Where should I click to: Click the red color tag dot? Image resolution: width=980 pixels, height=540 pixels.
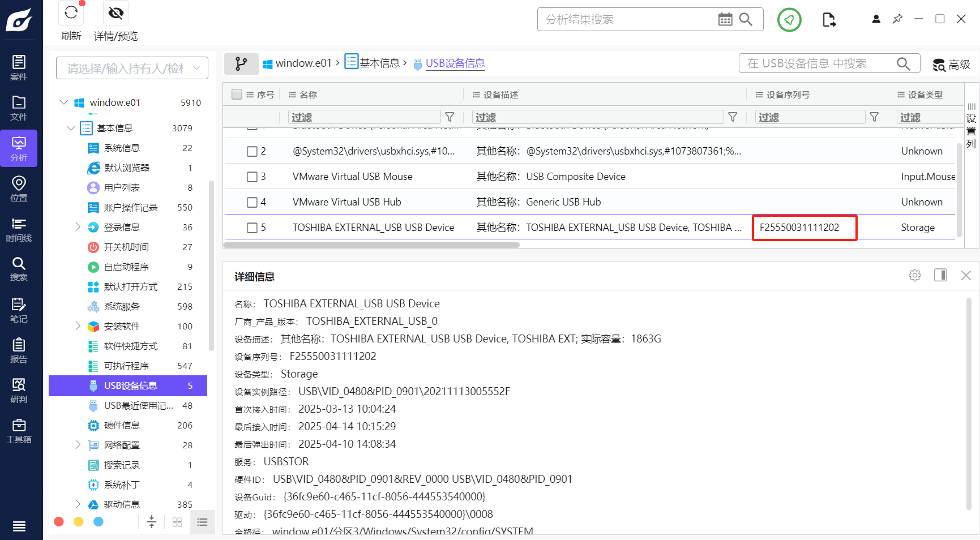(x=59, y=521)
